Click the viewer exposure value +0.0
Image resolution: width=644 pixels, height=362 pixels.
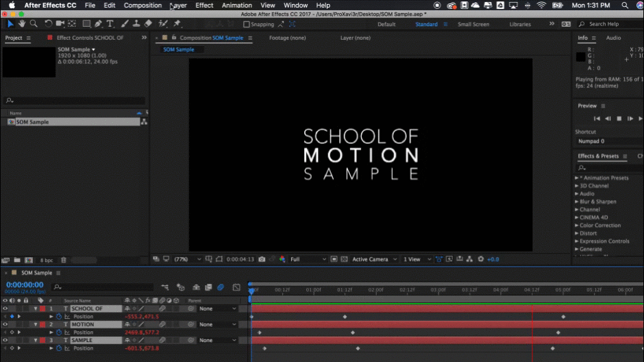point(493,259)
